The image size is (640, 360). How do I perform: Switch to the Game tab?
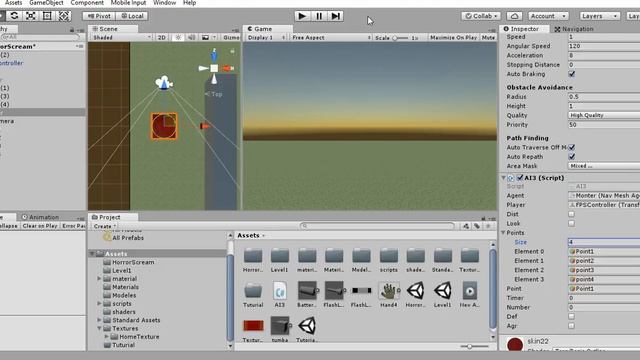263,29
